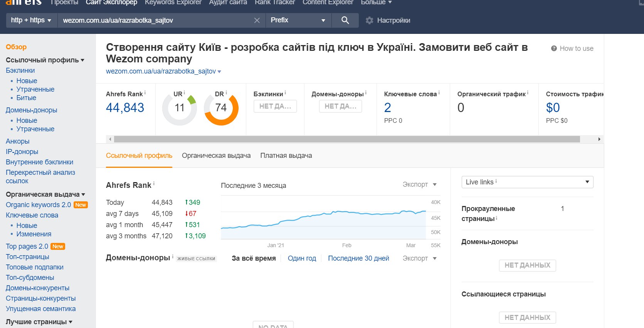Open Экспорт dropdown of Ahrefs Rank chart
Image resolution: width=644 pixels, height=328 pixels.
tap(419, 184)
